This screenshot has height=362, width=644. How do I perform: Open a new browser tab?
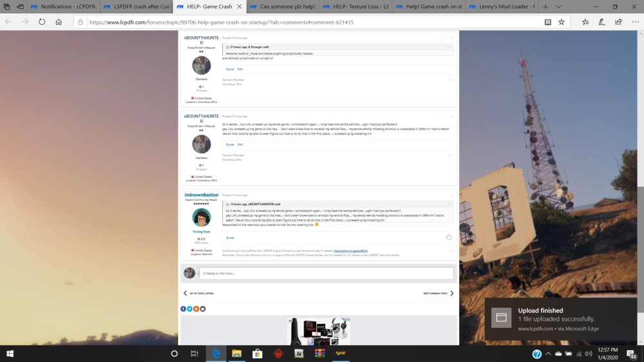tap(545, 6)
